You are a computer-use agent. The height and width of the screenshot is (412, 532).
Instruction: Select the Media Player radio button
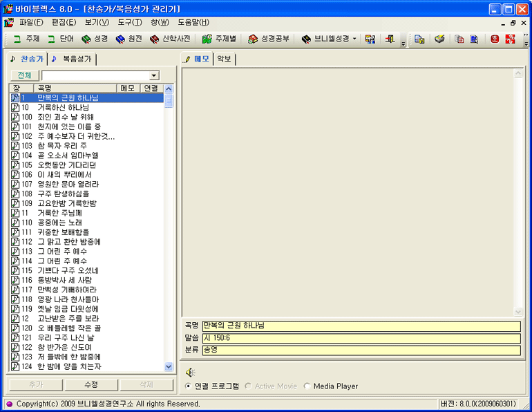click(307, 386)
